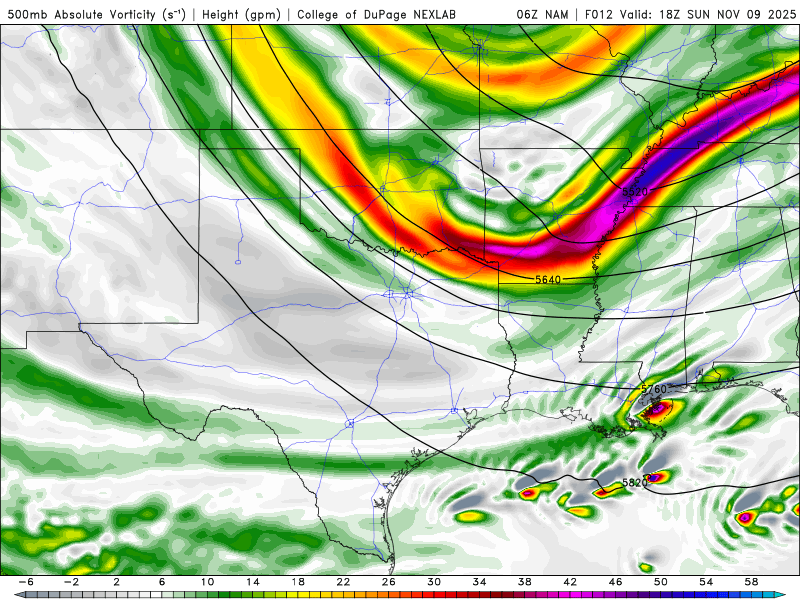Viewport: 800px width, 600px height.
Task: Click the 5820 height contour label
Action: pos(635,482)
